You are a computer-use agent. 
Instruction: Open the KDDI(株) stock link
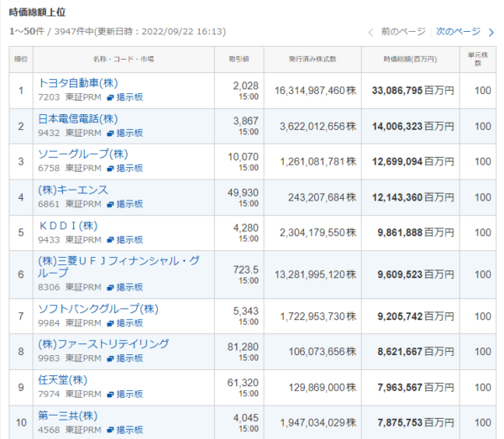(x=68, y=226)
